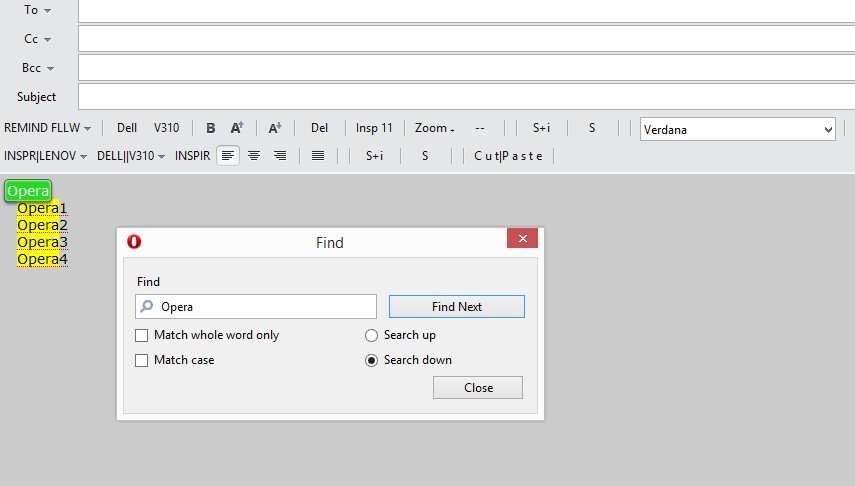
Task: Click Find Next button
Action: [457, 307]
